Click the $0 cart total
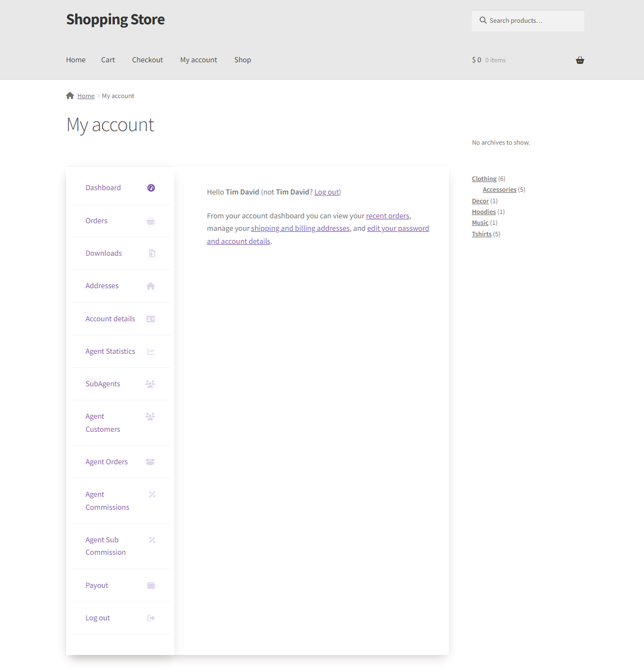Screen dimensions: 644x668 click(x=477, y=60)
